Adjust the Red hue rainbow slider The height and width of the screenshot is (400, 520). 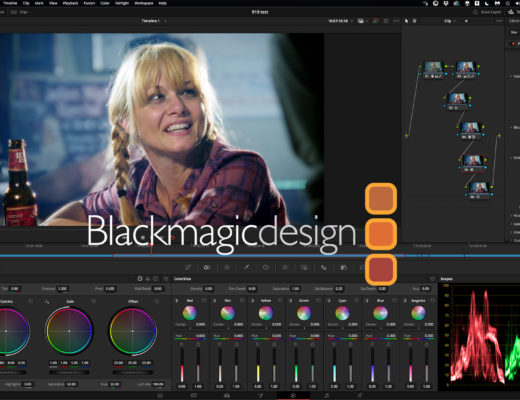click(190, 339)
